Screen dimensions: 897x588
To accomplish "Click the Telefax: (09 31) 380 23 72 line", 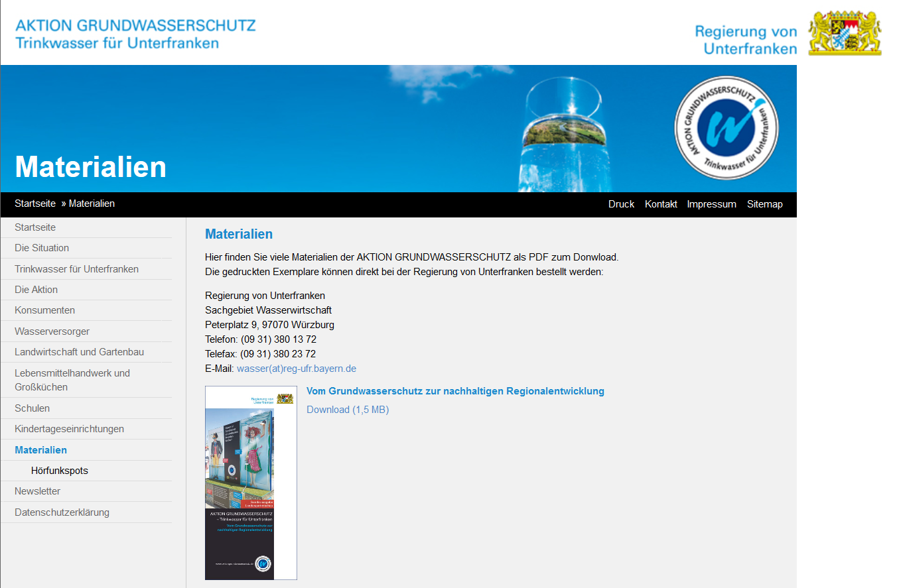I will [x=260, y=354].
